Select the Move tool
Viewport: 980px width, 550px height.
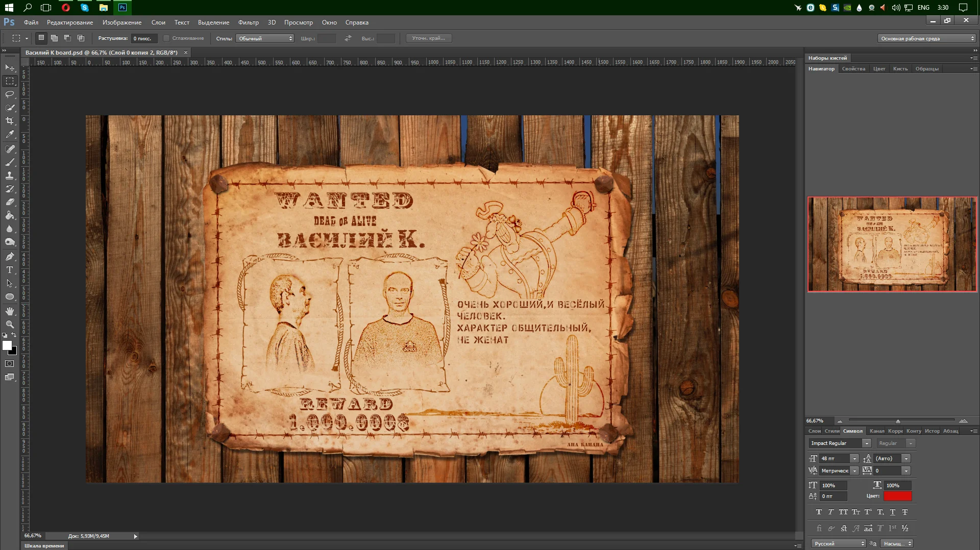[10, 68]
